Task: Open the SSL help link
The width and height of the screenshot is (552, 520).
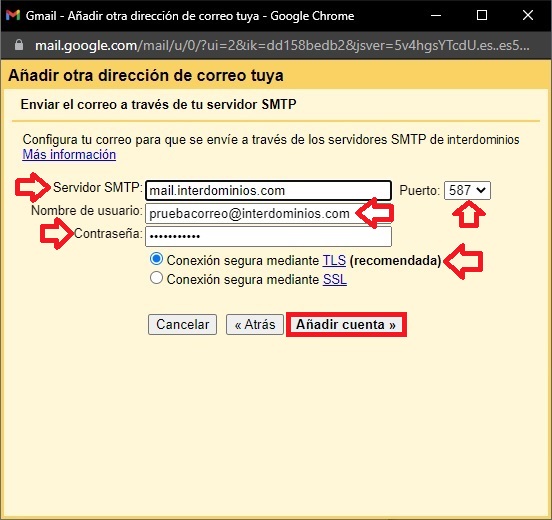Action: coord(335,280)
